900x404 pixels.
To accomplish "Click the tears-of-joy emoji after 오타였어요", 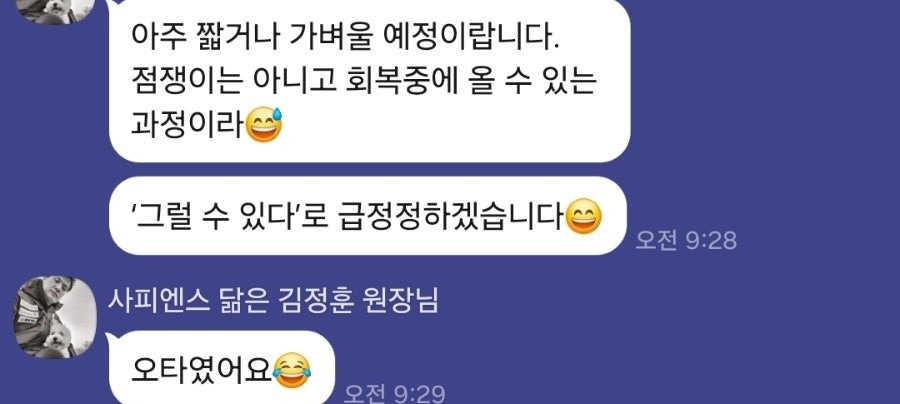I will (292, 370).
